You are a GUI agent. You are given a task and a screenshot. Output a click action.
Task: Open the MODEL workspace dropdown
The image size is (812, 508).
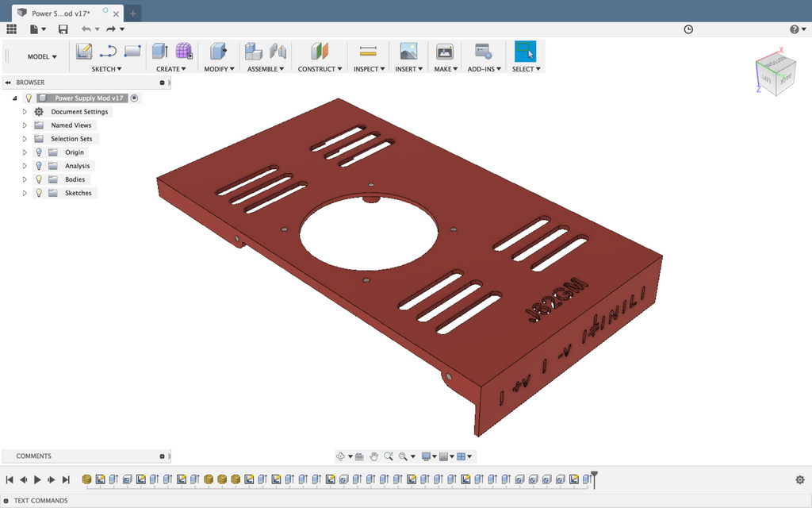[42, 56]
